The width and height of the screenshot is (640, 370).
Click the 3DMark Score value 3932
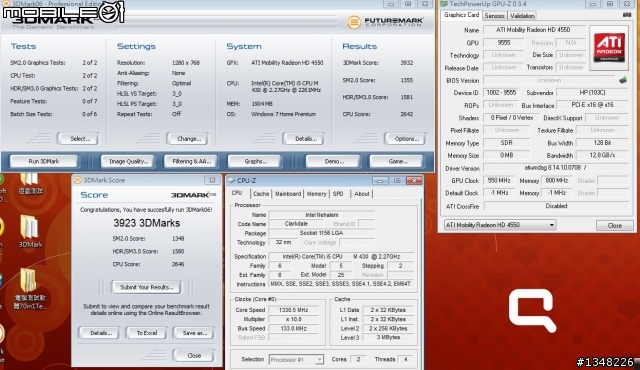click(x=407, y=62)
